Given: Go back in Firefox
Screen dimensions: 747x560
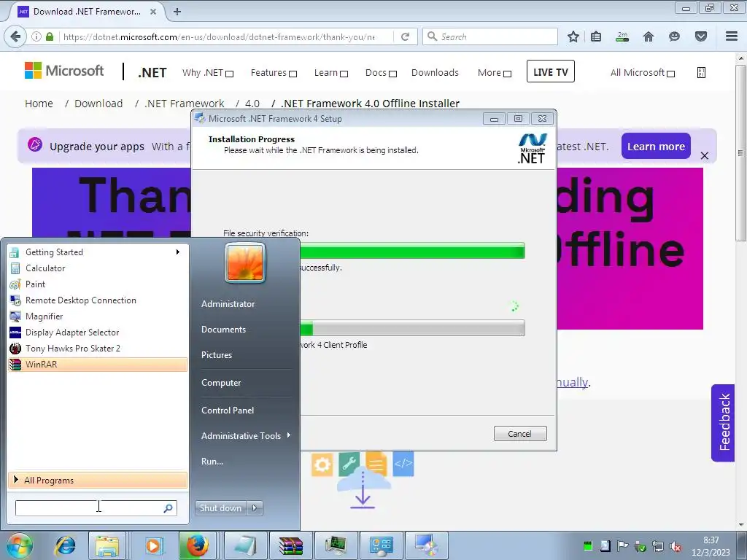Looking at the screenshot, I should click(15, 36).
